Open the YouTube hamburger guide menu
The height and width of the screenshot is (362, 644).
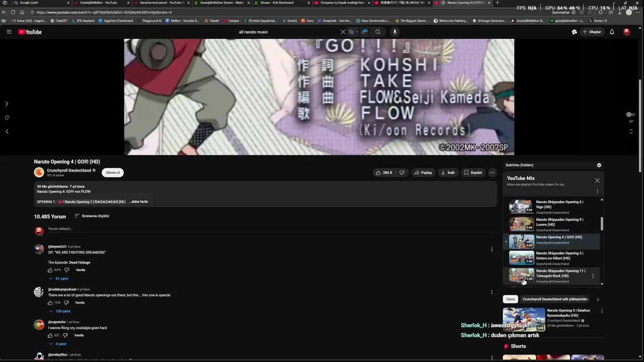coord(9,32)
